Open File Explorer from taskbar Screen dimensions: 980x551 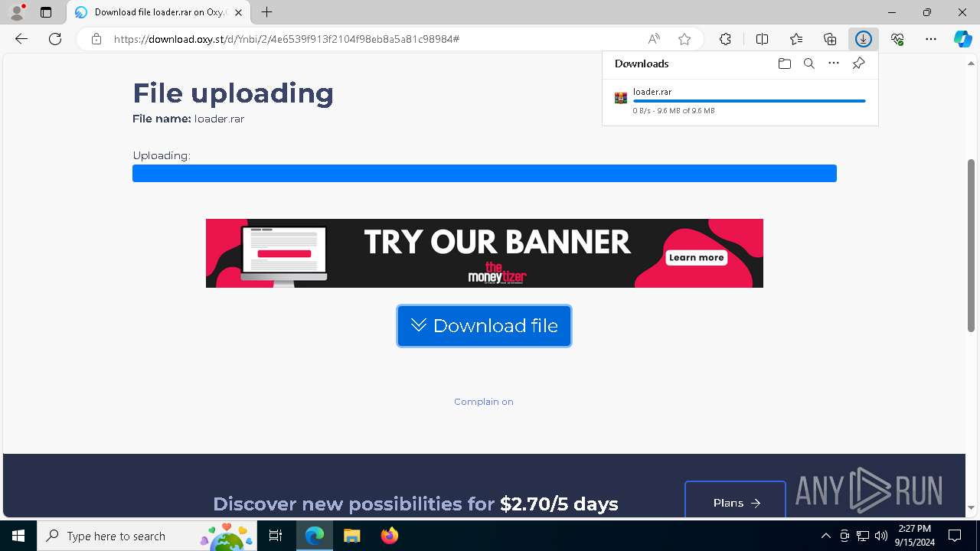coord(351,536)
